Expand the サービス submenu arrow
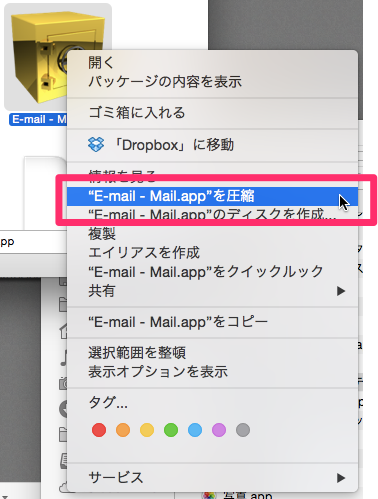The height and width of the screenshot is (499, 378). click(341, 478)
